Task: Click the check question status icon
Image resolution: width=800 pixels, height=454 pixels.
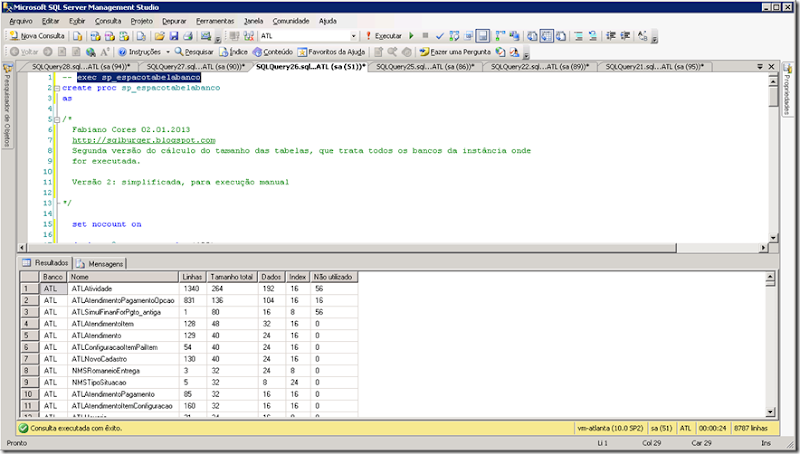Action: (501, 52)
